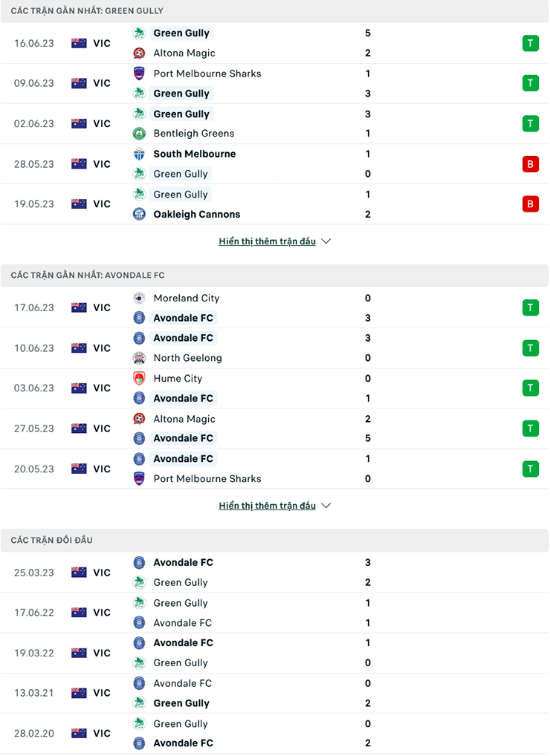Click the Australian flag beside 16.06.23

78,43
